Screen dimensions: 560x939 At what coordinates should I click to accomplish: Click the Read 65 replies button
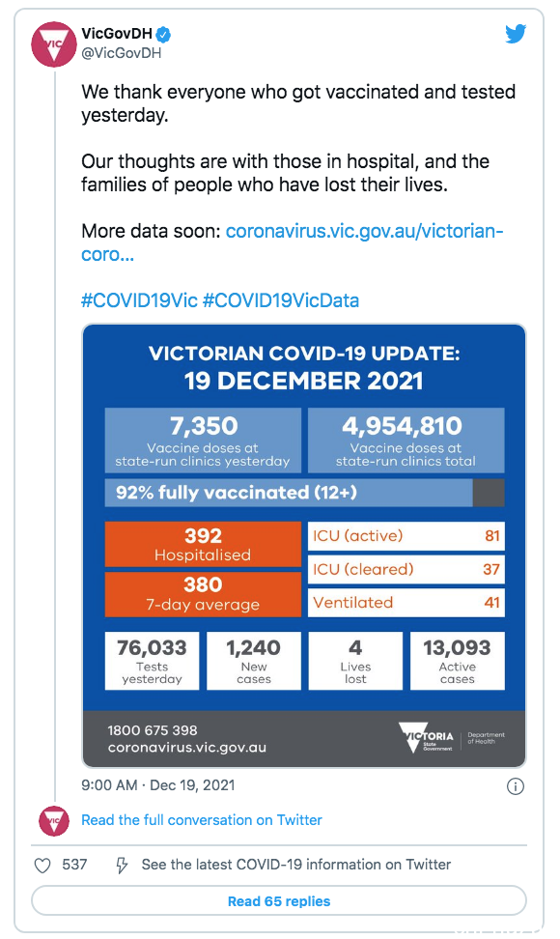(x=279, y=901)
